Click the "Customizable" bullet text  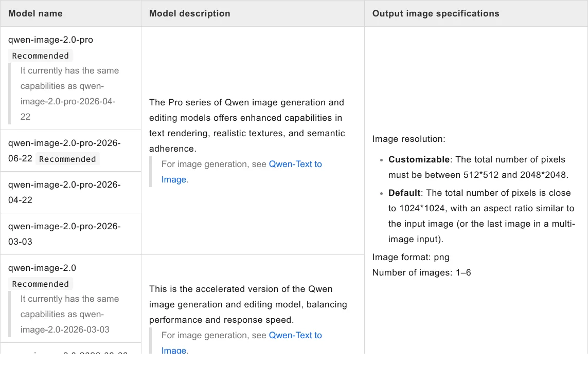click(478, 167)
